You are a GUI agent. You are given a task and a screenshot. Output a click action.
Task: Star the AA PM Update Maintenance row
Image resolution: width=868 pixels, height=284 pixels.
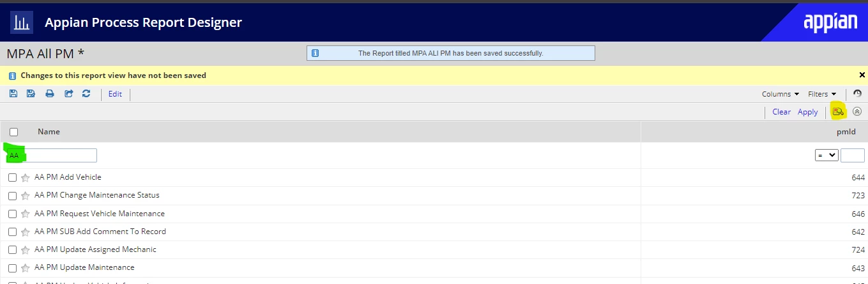[x=26, y=268]
